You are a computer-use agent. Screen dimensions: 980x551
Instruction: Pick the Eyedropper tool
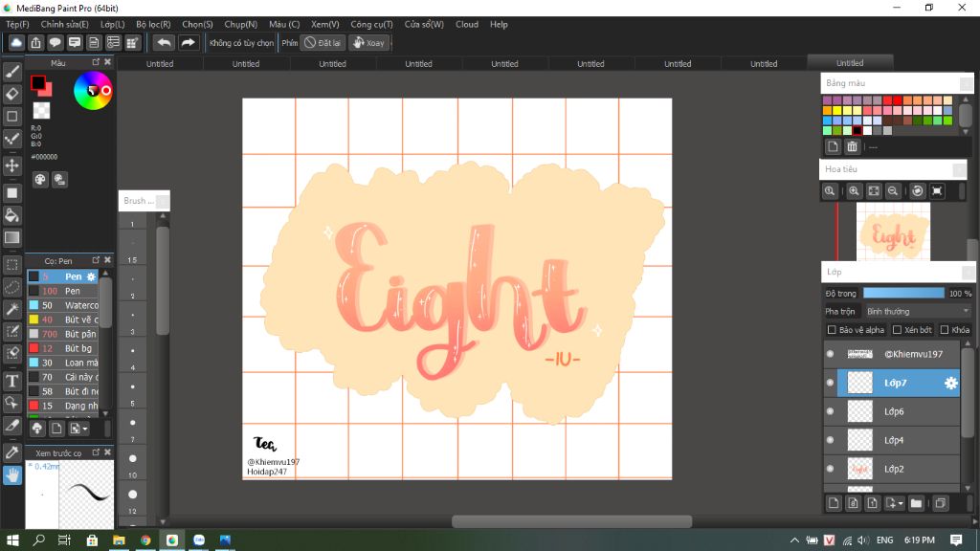point(12,452)
